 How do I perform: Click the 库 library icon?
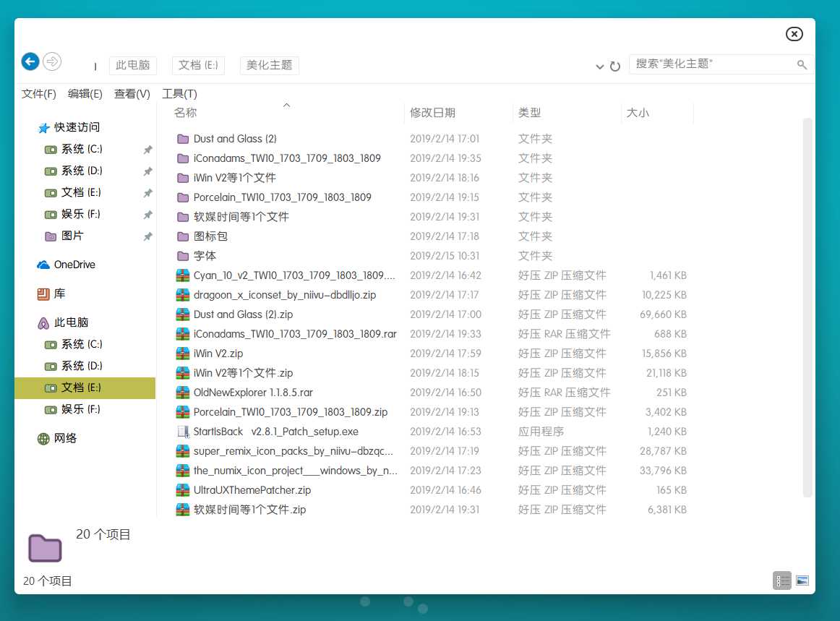coord(43,294)
